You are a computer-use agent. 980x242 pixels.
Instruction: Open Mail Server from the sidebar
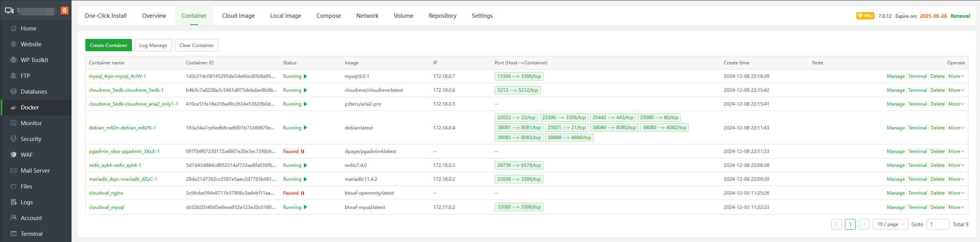click(x=35, y=171)
